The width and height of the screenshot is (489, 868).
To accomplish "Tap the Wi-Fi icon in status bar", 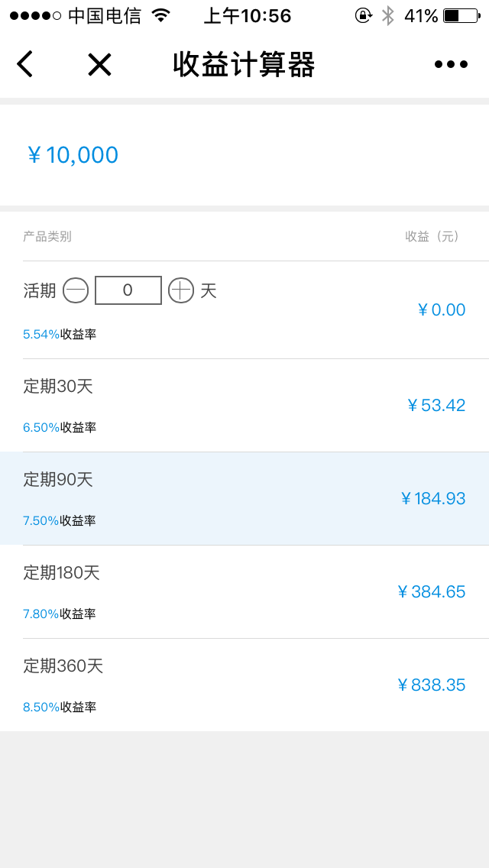I will pyautogui.click(x=160, y=15).
